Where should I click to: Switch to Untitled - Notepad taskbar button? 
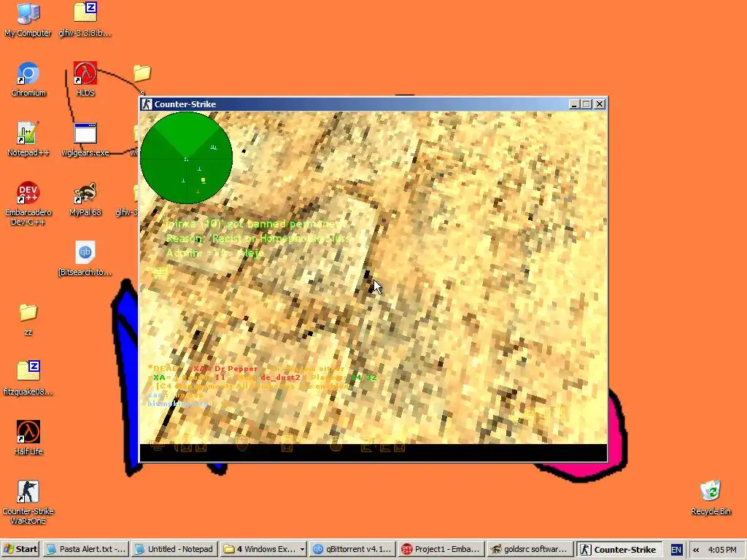click(174, 549)
